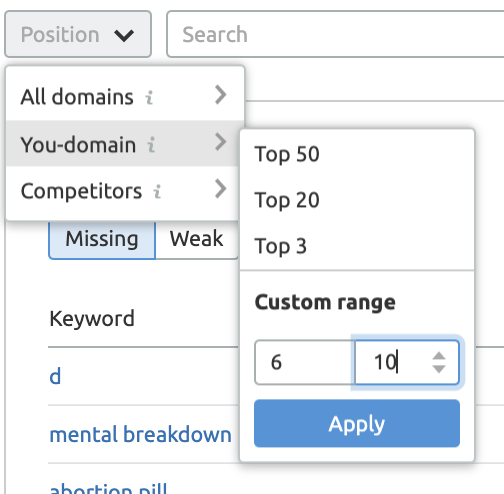This screenshot has height=494, width=504.
Task: Increase the custom range maximum value
Action: pos(439,356)
